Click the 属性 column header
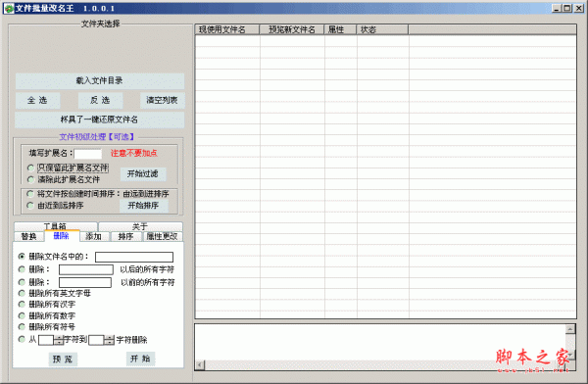The height and width of the screenshot is (384, 588). (x=340, y=29)
